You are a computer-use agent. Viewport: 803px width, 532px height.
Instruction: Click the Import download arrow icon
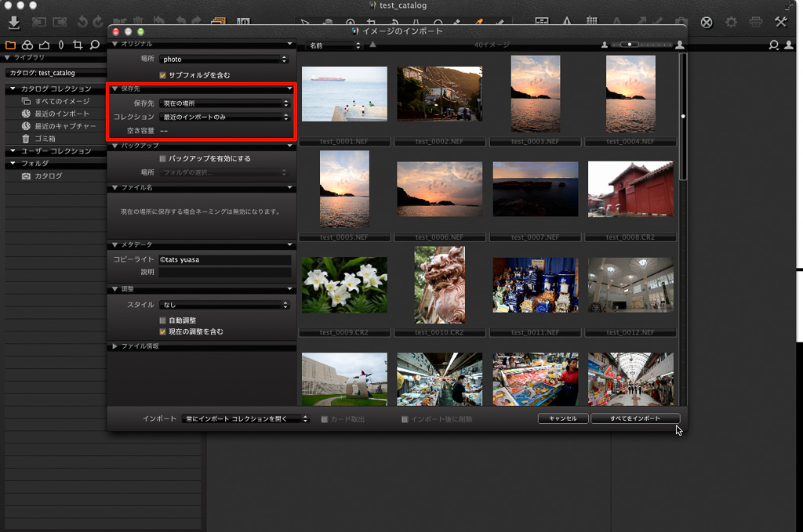(x=13, y=22)
